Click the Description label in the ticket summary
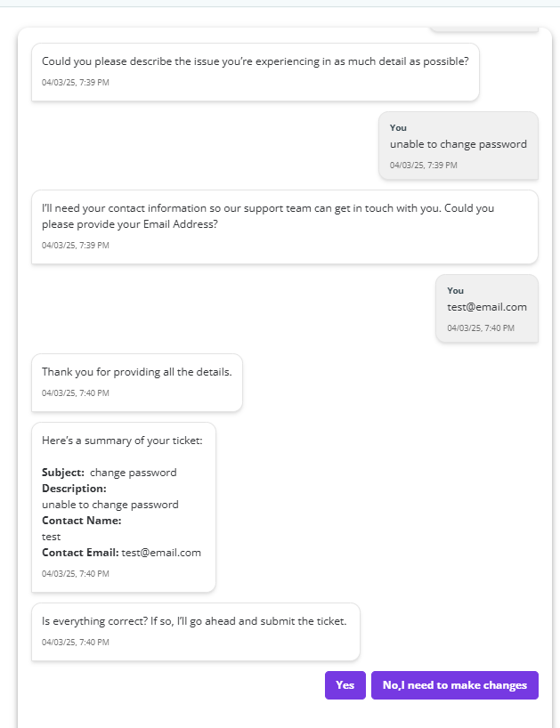 point(74,489)
